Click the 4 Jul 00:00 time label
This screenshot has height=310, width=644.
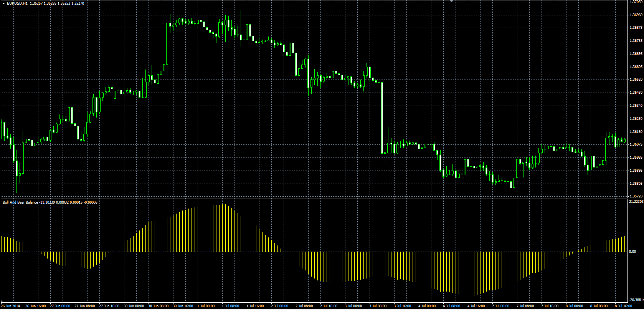[x=427, y=306]
